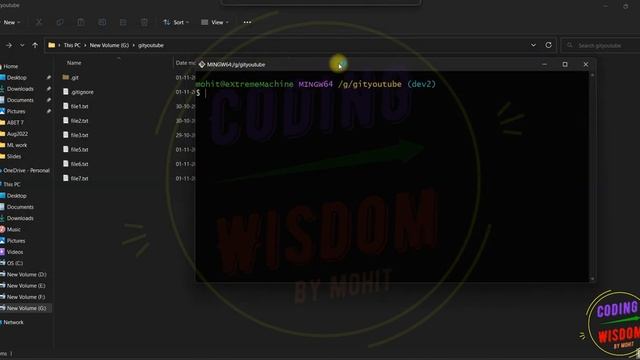The image size is (640, 360).
Task: Open OS (C:) drive in sidebar
Action: coord(14,263)
